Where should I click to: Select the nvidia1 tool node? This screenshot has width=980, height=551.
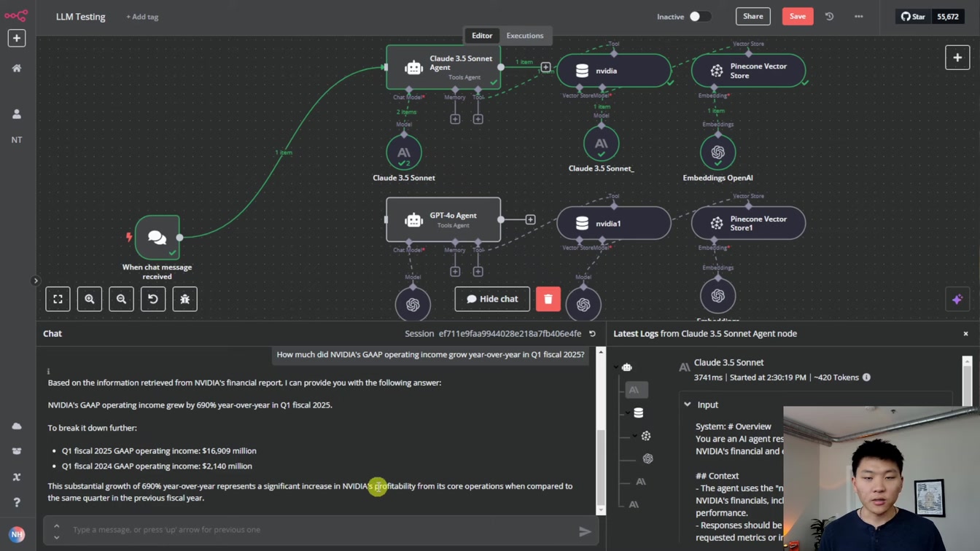tap(614, 223)
